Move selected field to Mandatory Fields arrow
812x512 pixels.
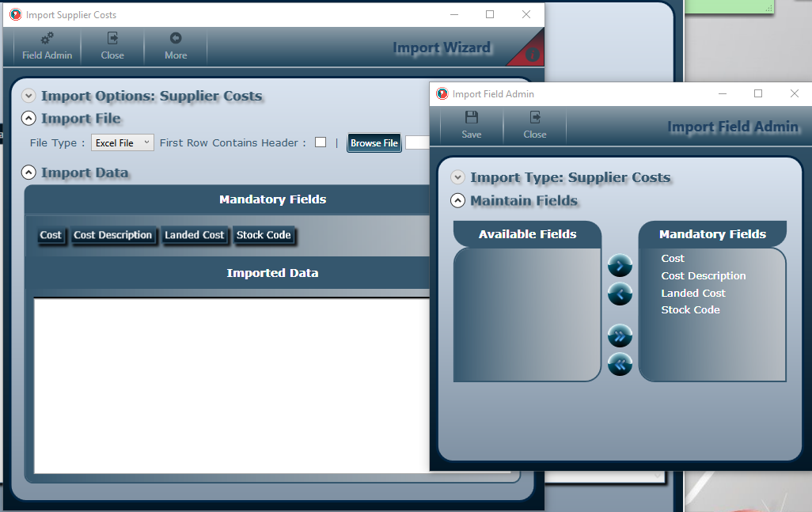(x=620, y=266)
